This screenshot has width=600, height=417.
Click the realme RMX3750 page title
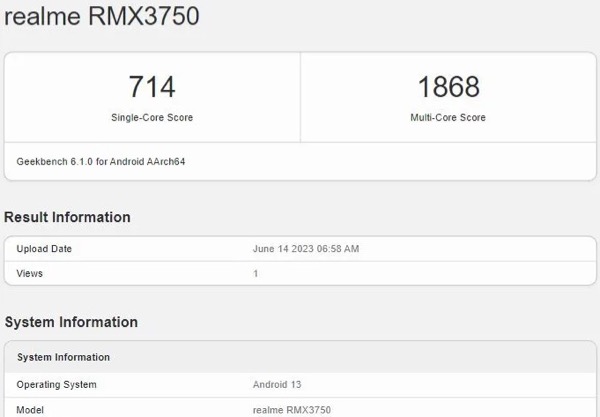click(101, 16)
